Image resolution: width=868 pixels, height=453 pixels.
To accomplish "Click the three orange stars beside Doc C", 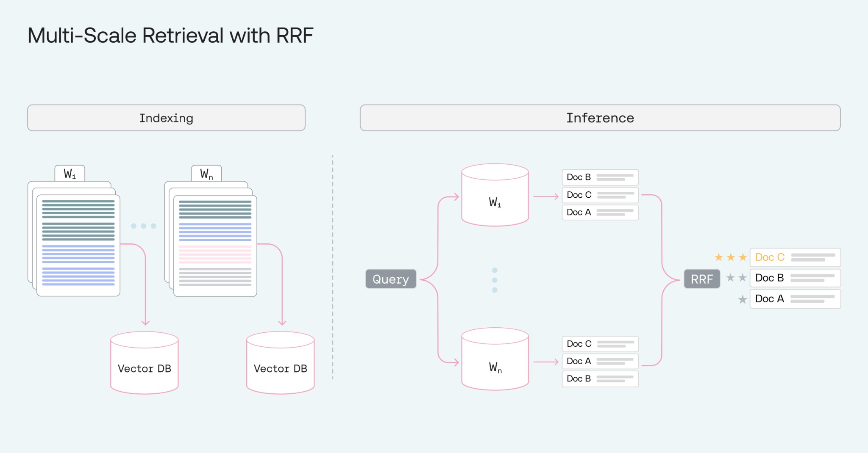I will pos(731,257).
